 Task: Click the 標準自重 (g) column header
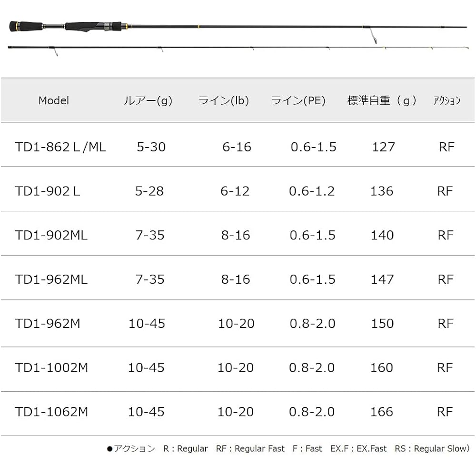click(x=382, y=100)
